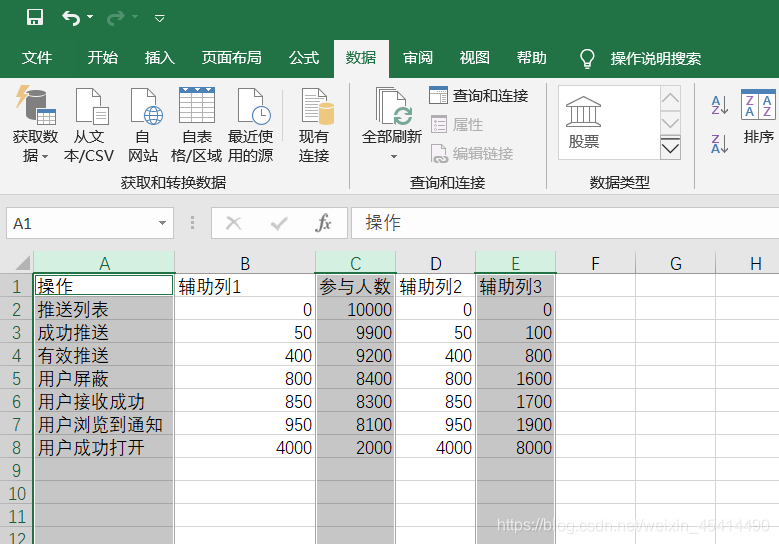The image size is (779, 544).
Task: Click cell containing 8000
Action: coord(516,447)
